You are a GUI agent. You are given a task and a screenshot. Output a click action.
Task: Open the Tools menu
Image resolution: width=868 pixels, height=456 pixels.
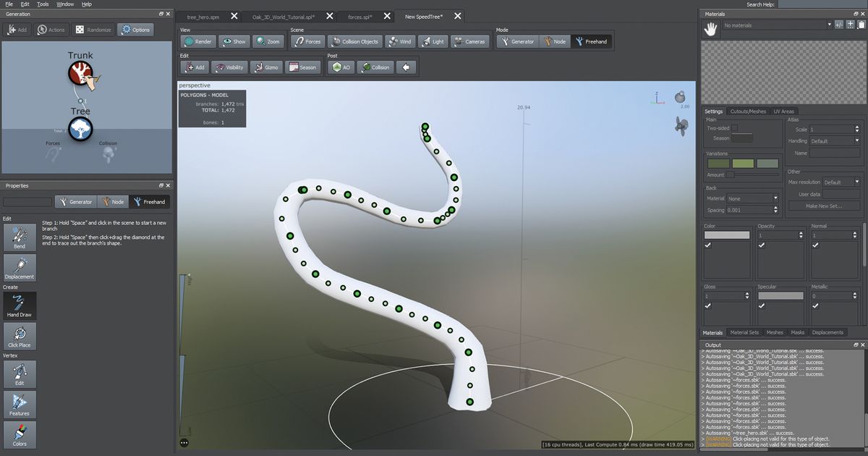pyautogui.click(x=41, y=4)
